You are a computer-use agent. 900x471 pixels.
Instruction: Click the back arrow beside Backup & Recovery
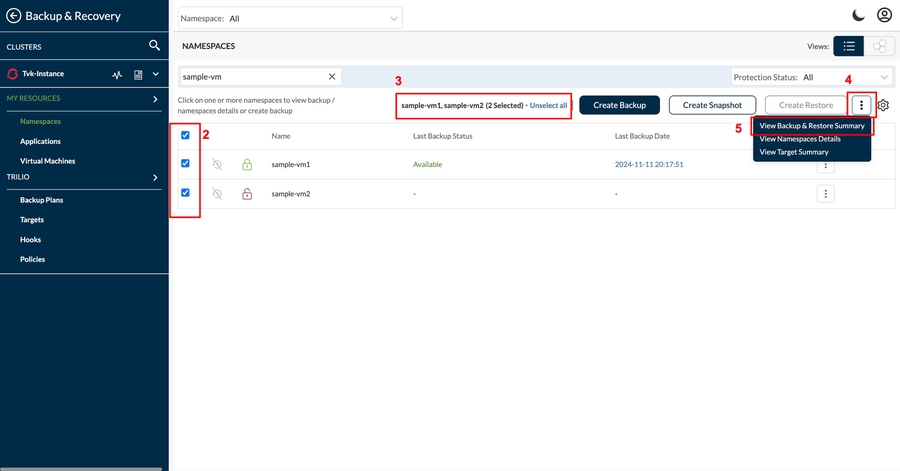[14, 15]
